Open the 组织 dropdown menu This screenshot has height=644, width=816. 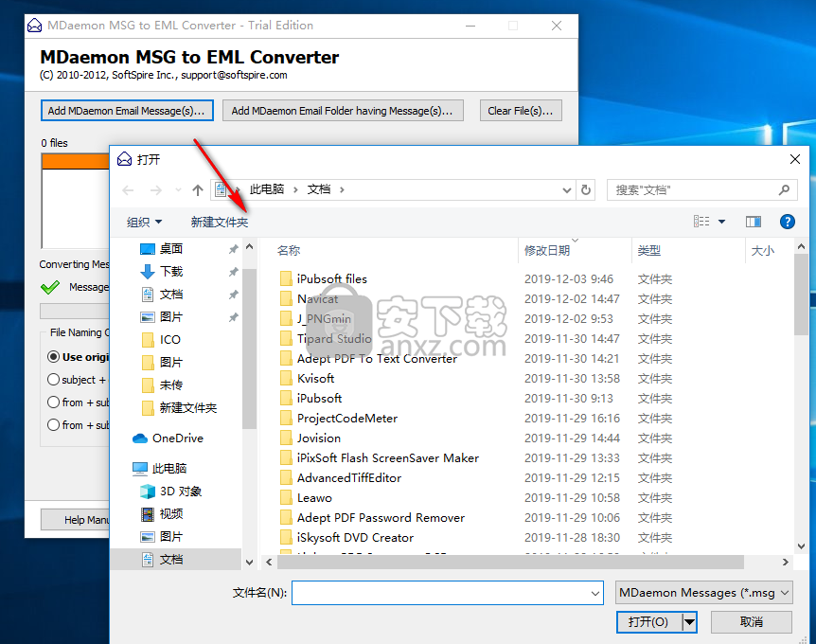tap(144, 223)
